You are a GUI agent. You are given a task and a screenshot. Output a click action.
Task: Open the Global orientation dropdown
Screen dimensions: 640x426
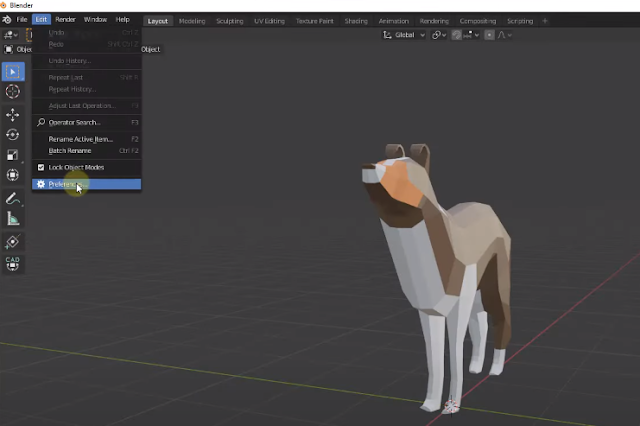(404, 35)
